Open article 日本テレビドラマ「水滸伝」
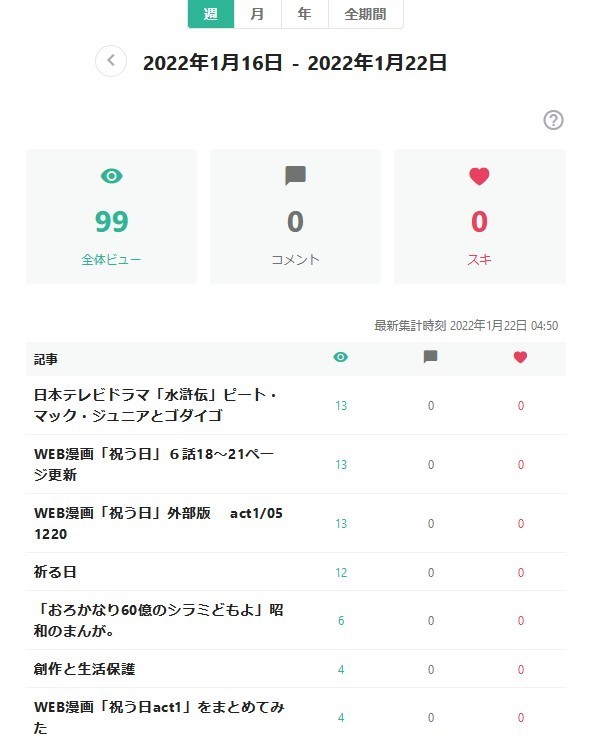592x743 pixels. click(x=155, y=405)
